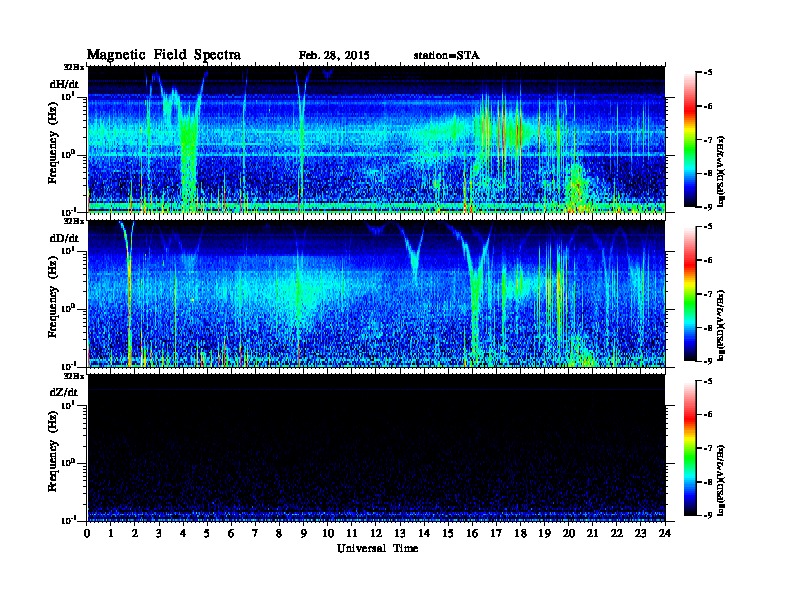Click the 10^1 frequency tick of dD/dt panel
The image size is (792, 612).
[68, 250]
